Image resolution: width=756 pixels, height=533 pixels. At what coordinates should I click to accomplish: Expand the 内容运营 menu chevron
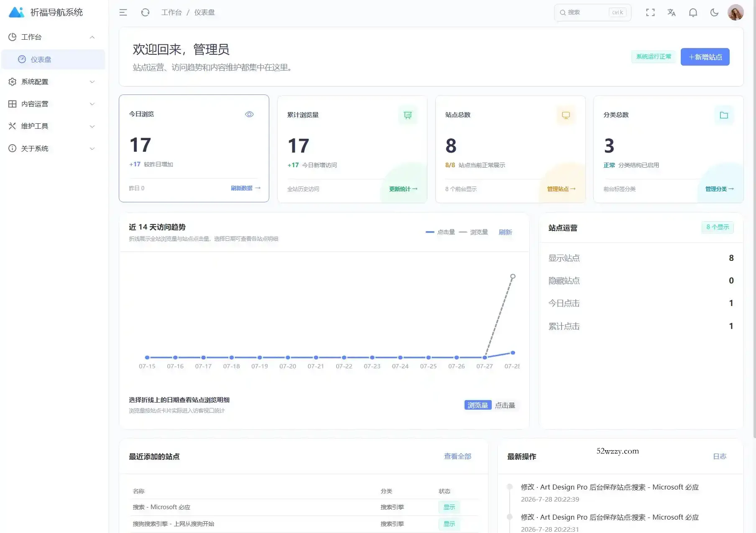[92, 104]
